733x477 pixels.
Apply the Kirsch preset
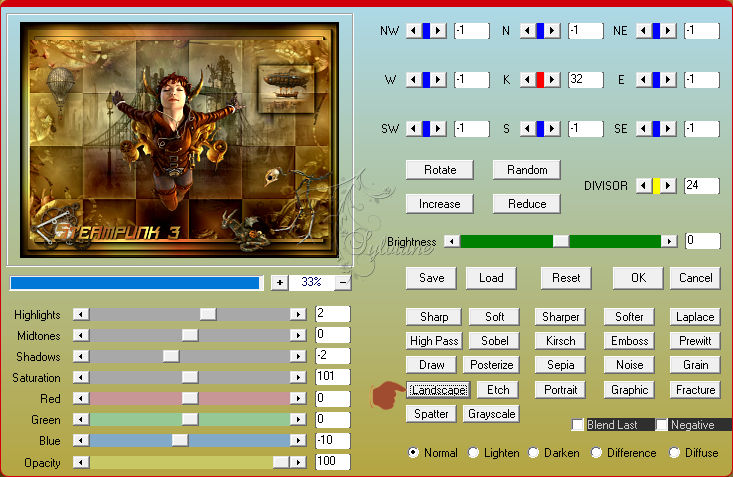click(560, 341)
